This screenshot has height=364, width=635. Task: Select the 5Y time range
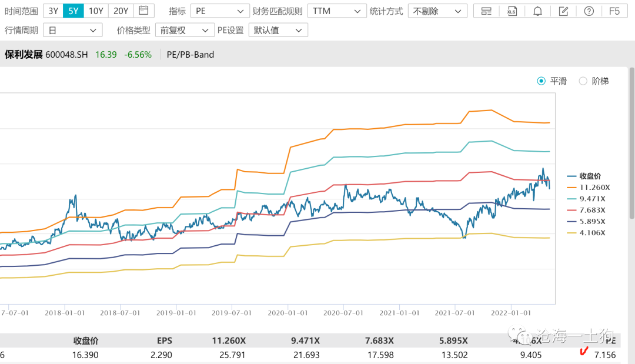click(73, 11)
